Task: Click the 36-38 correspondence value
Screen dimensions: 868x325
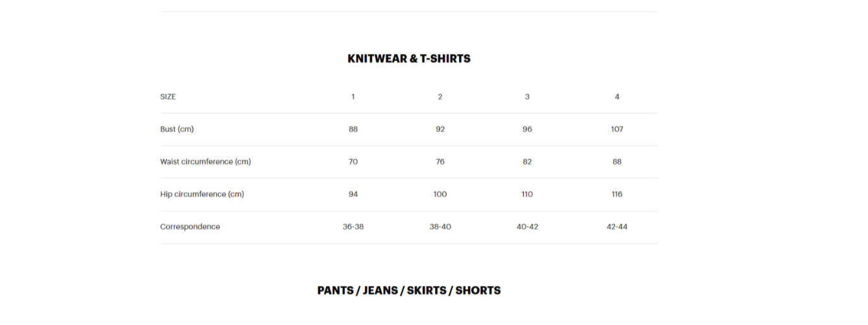Action: click(x=353, y=227)
